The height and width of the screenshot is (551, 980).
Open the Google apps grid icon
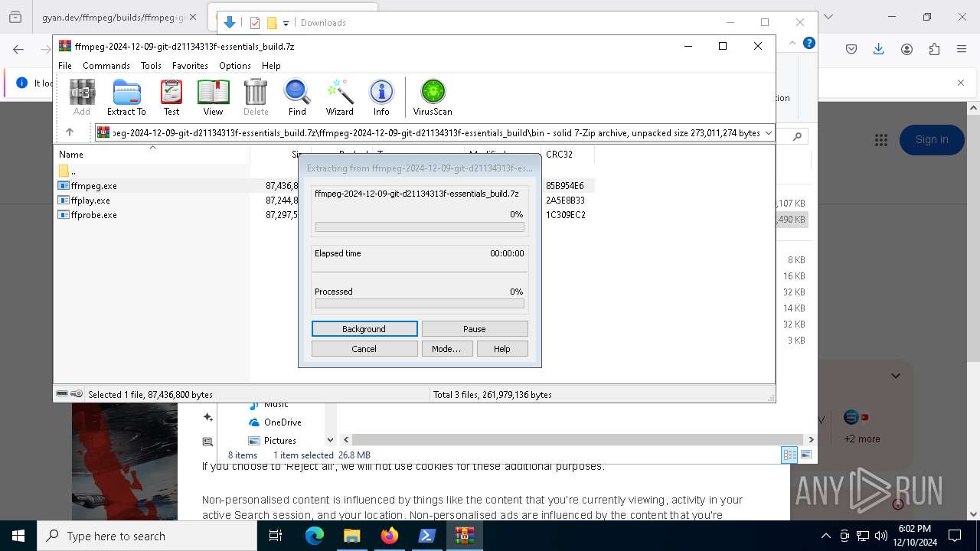(881, 139)
